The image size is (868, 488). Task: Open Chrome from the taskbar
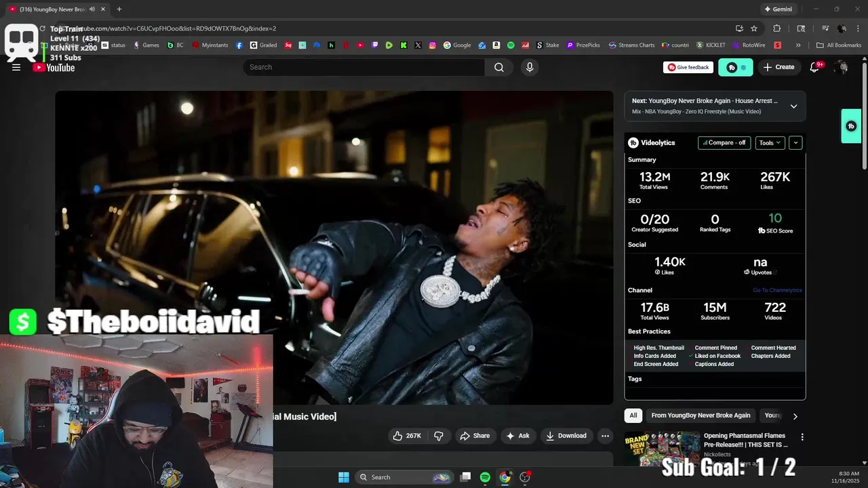point(505,477)
